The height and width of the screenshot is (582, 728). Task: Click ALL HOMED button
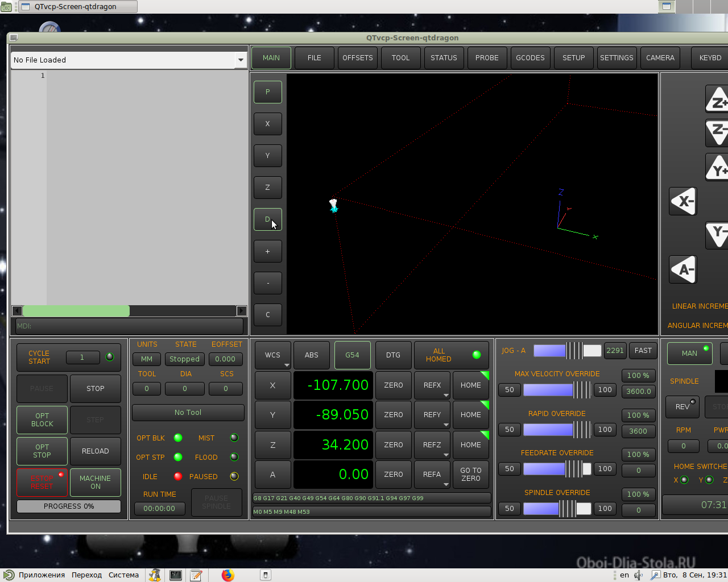[452, 355]
